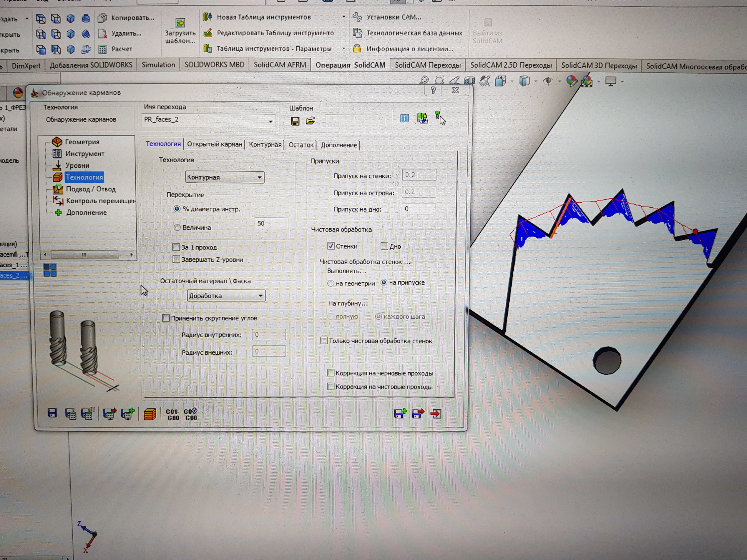Expand the 'Доработка' rest material dropdown
Viewport: 747px width, 560px height.
(260, 296)
